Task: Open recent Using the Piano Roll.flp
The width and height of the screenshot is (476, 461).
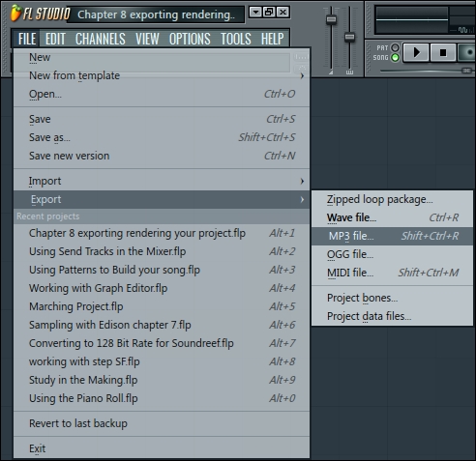Action: (162, 398)
